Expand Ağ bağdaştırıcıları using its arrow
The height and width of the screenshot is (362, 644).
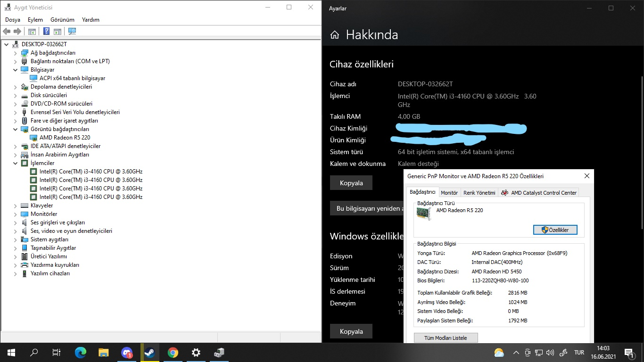tap(15, 53)
